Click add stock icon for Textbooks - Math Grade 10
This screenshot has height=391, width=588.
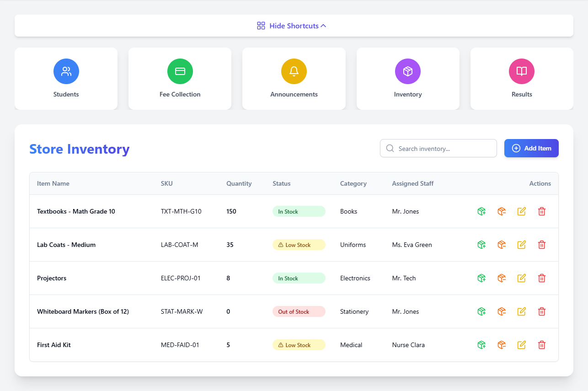coord(481,211)
